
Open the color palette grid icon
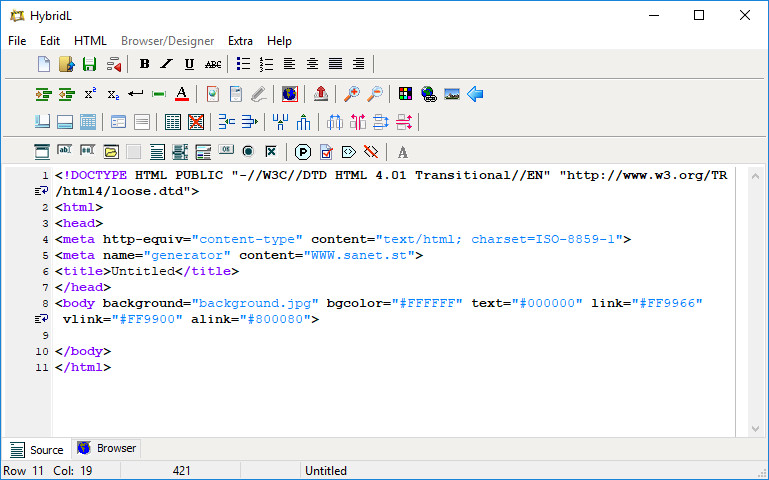point(406,94)
